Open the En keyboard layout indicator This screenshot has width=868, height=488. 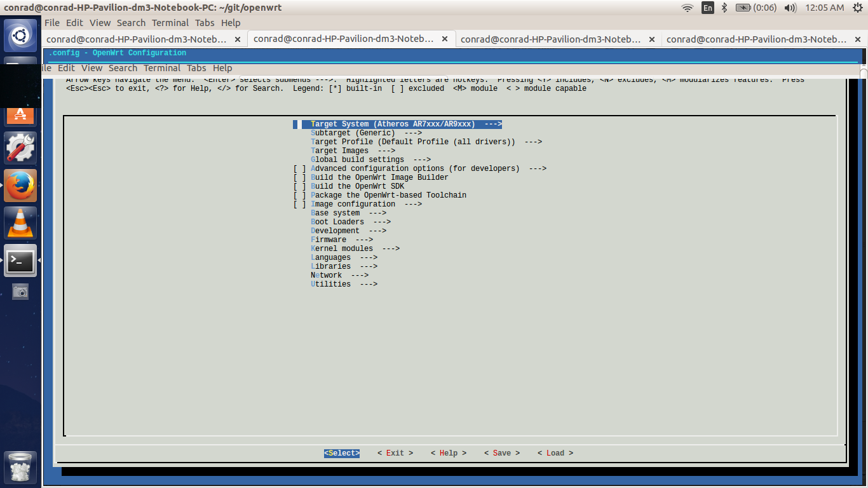(707, 8)
